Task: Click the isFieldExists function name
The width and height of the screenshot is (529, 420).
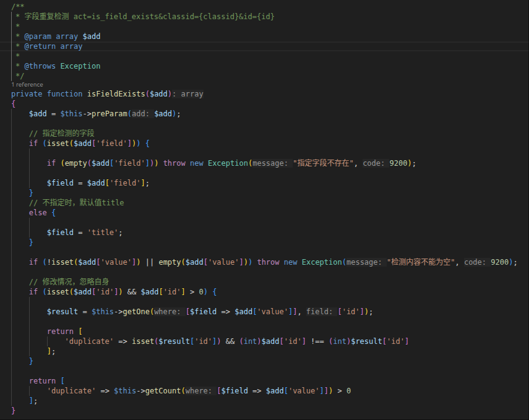Action: [116, 94]
